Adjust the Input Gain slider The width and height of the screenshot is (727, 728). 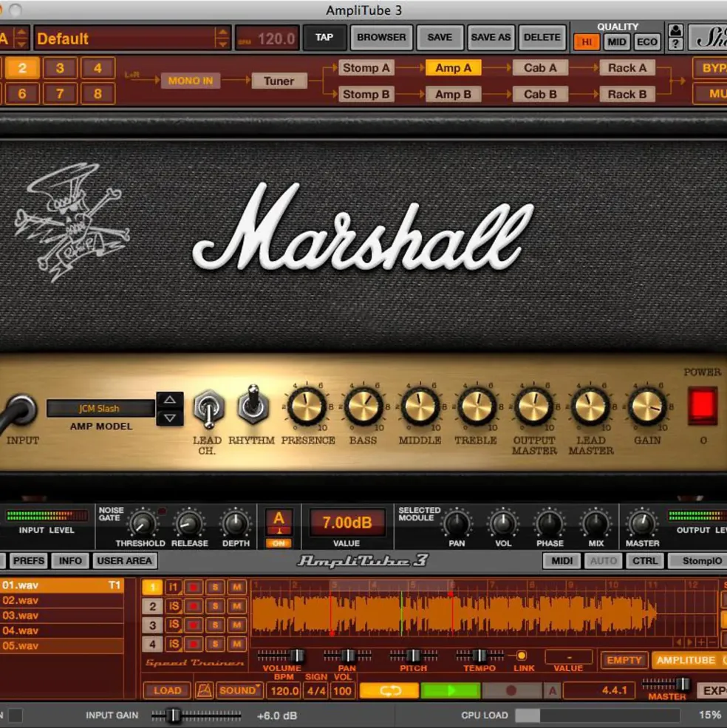click(x=196, y=715)
